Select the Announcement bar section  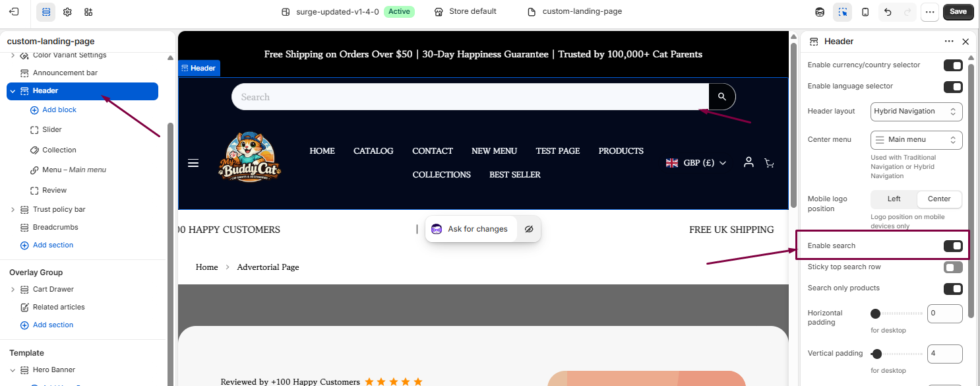[x=65, y=73]
